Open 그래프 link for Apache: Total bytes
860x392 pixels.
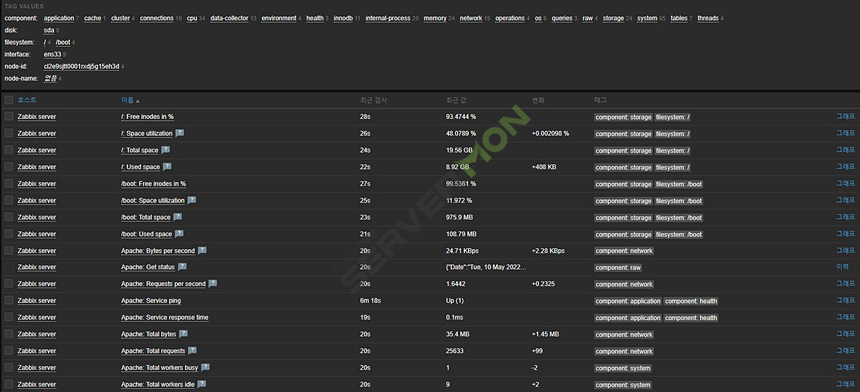(x=845, y=333)
